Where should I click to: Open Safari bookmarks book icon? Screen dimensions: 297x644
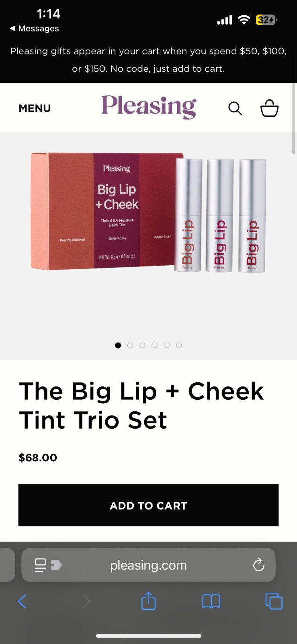211,601
